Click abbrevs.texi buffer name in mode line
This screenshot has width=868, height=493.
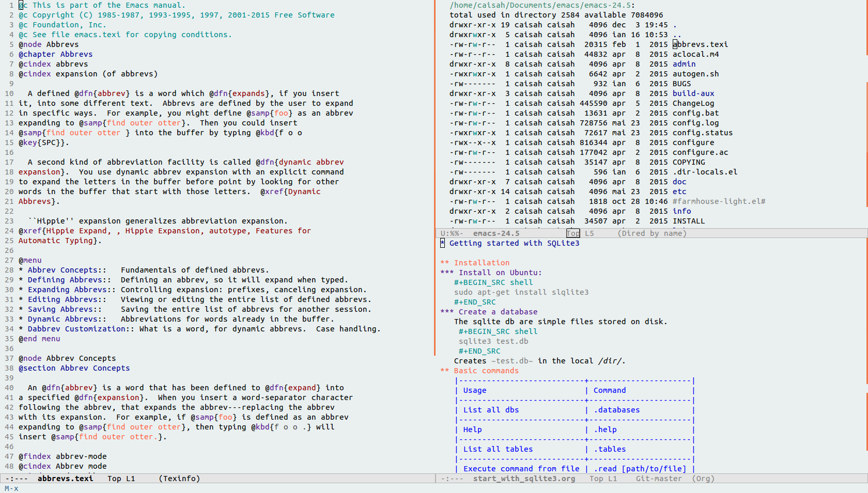65,479
